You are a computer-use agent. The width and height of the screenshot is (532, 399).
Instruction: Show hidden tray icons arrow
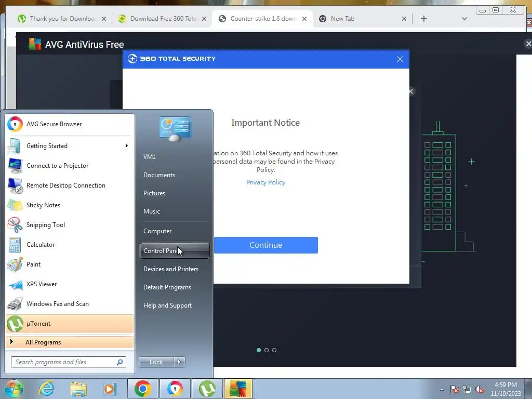pos(442,389)
